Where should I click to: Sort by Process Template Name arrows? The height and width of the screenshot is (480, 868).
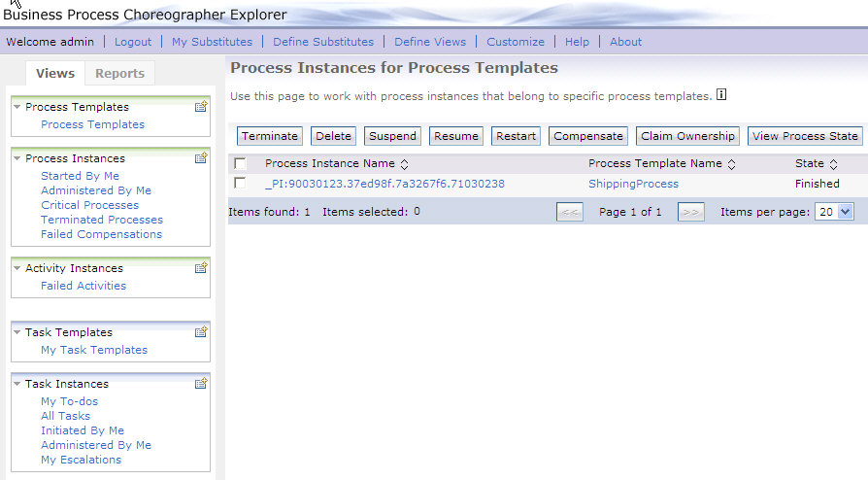(x=731, y=164)
